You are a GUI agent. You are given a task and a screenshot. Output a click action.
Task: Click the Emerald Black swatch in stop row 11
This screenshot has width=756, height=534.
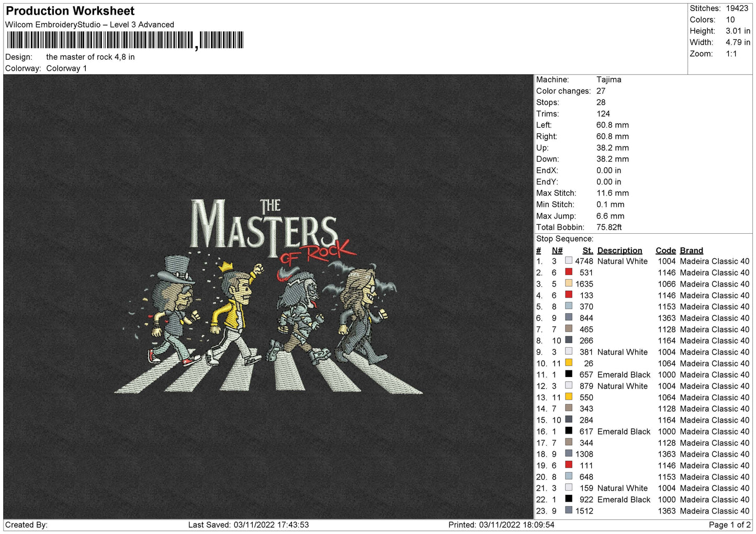(569, 374)
